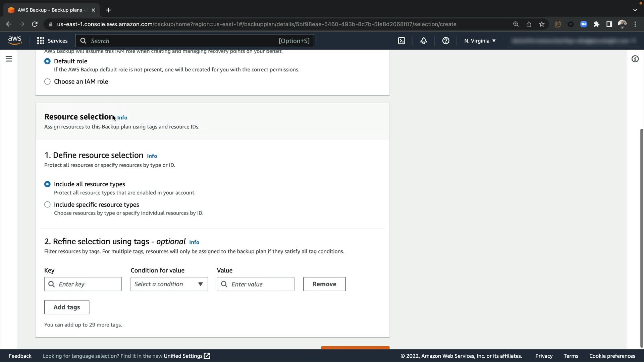
Task: Open the info panel icon at right
Action: click(x=635, y=59)
